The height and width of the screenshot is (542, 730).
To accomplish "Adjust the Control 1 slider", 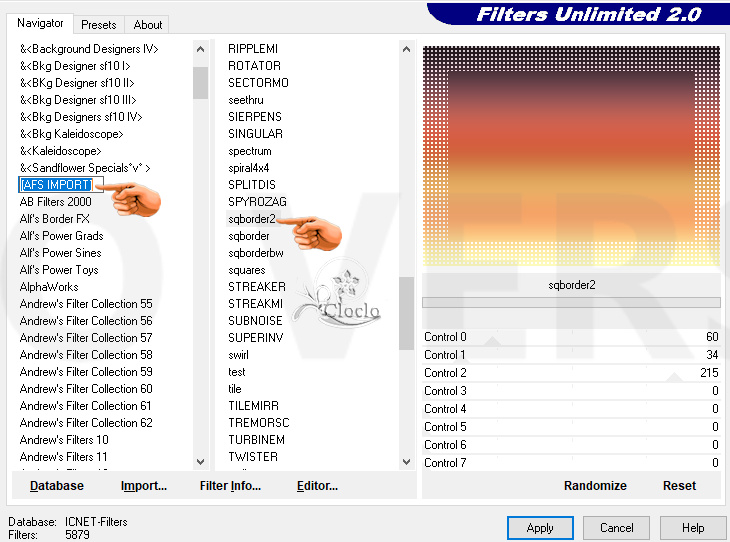I will click(571, 355).
